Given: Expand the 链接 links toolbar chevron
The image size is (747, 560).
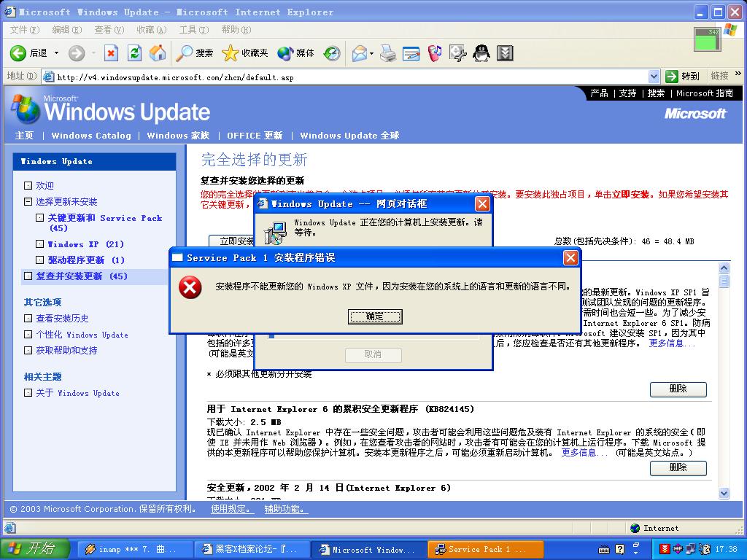Looking at the screenshot, I should tap(738, 74).
